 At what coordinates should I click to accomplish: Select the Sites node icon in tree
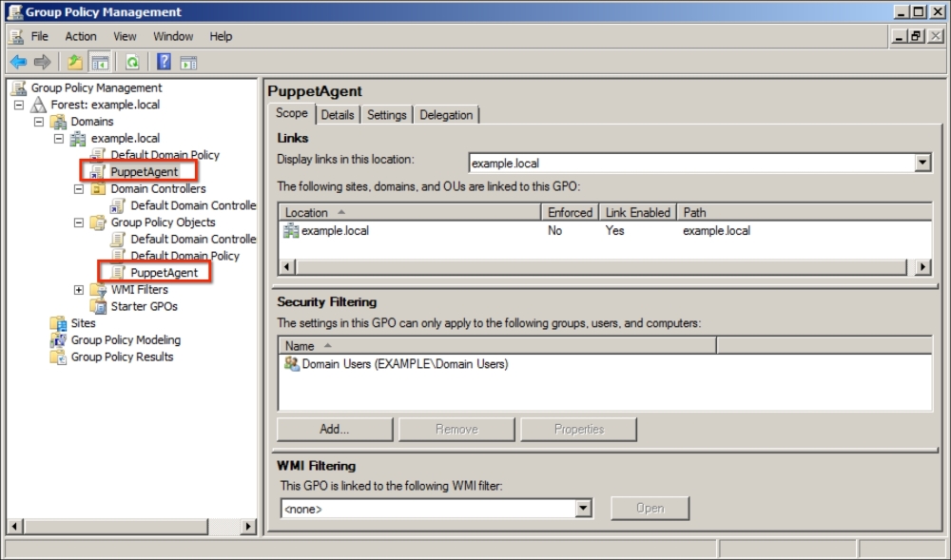[58, 323]
